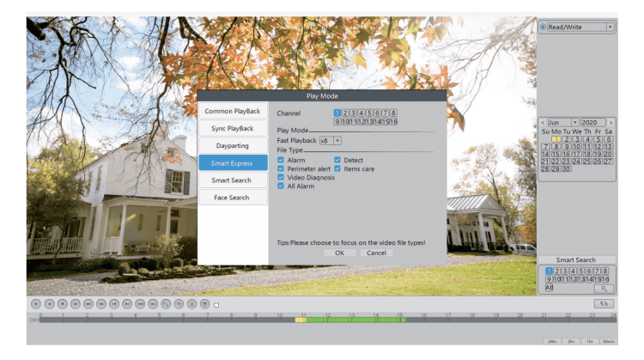Click the last round icon in playback bar

point(204,303)
